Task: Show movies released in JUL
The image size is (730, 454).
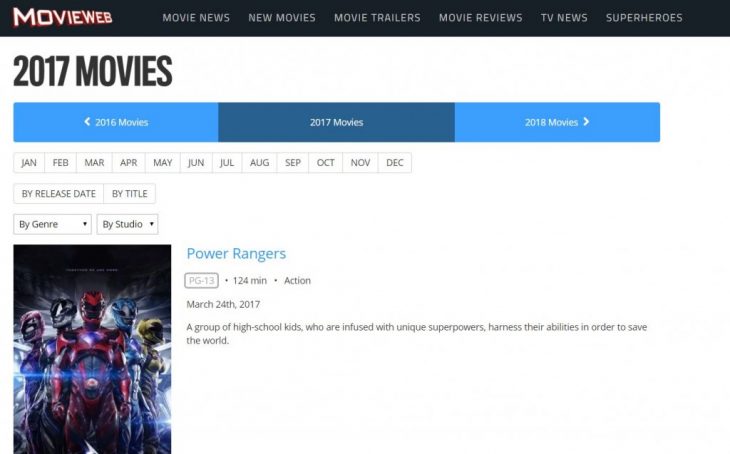Action: 227,163
